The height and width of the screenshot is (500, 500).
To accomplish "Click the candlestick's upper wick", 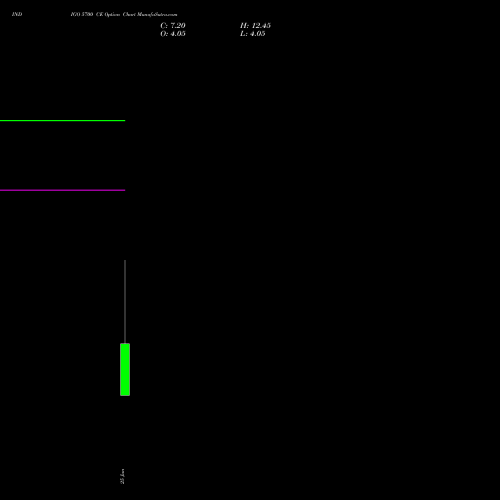I will (x=125, y=302).
